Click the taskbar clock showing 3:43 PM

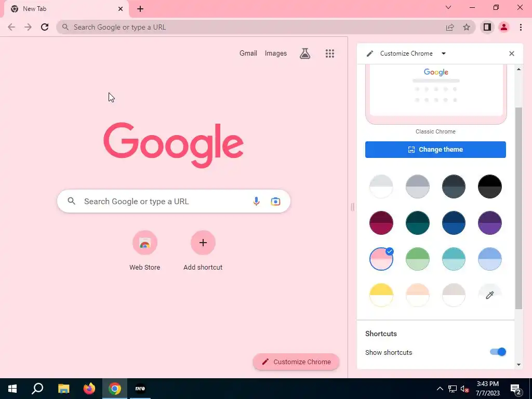(x=487, y=389)
